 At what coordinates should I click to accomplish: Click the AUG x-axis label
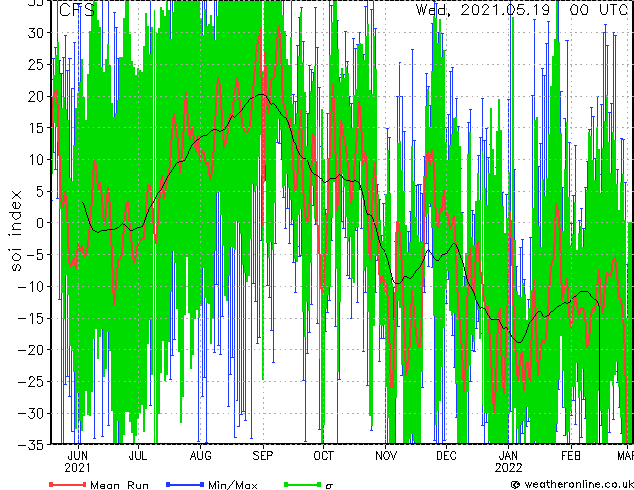(201, 456)
